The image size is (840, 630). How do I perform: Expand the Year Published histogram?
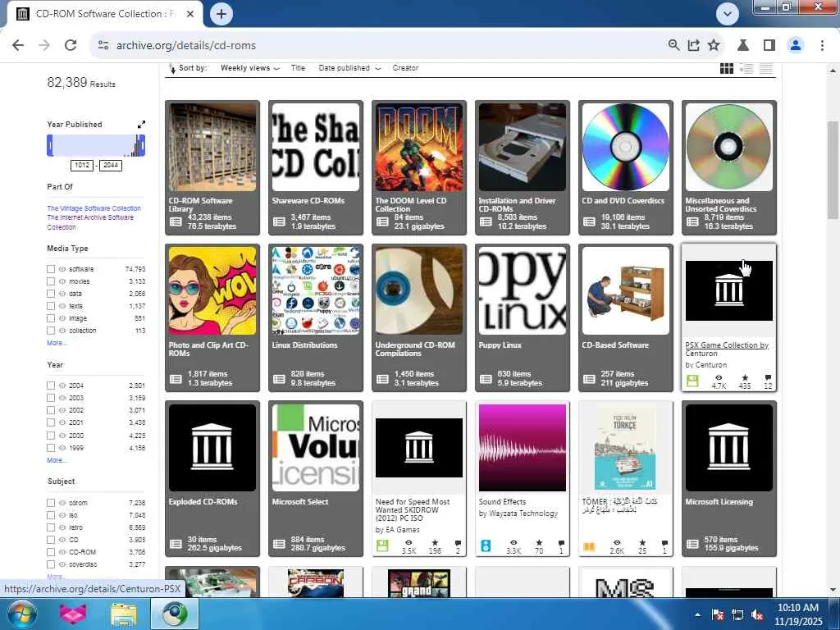pos(141,125)
